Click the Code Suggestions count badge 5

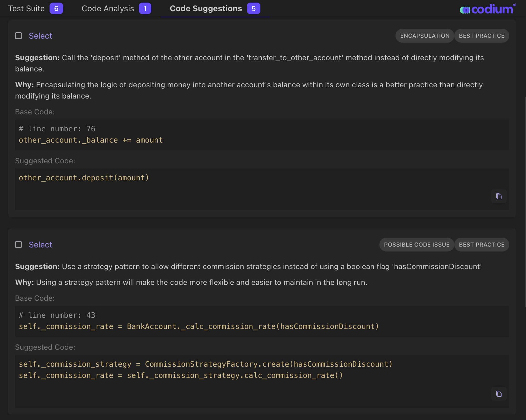click(x=253, y=9)
